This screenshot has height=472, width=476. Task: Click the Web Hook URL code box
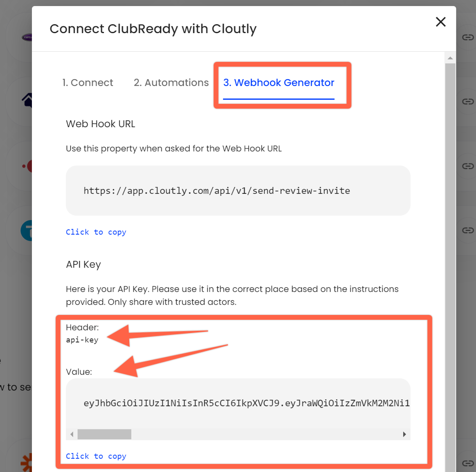[x=238, y=191]
